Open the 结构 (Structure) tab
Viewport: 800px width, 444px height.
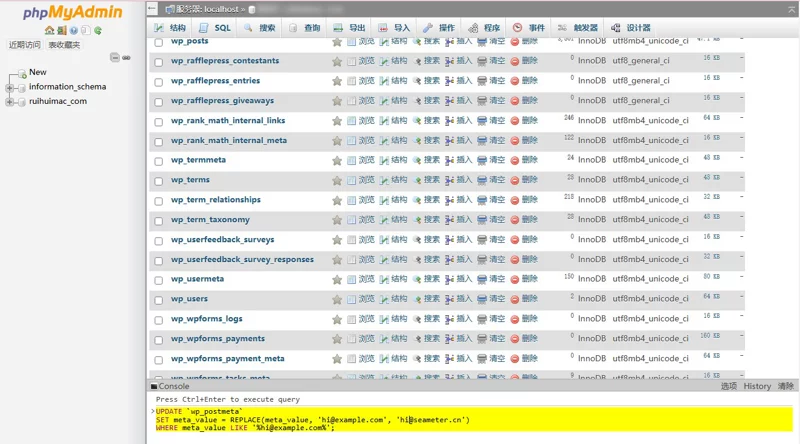[x=170, y=28]
